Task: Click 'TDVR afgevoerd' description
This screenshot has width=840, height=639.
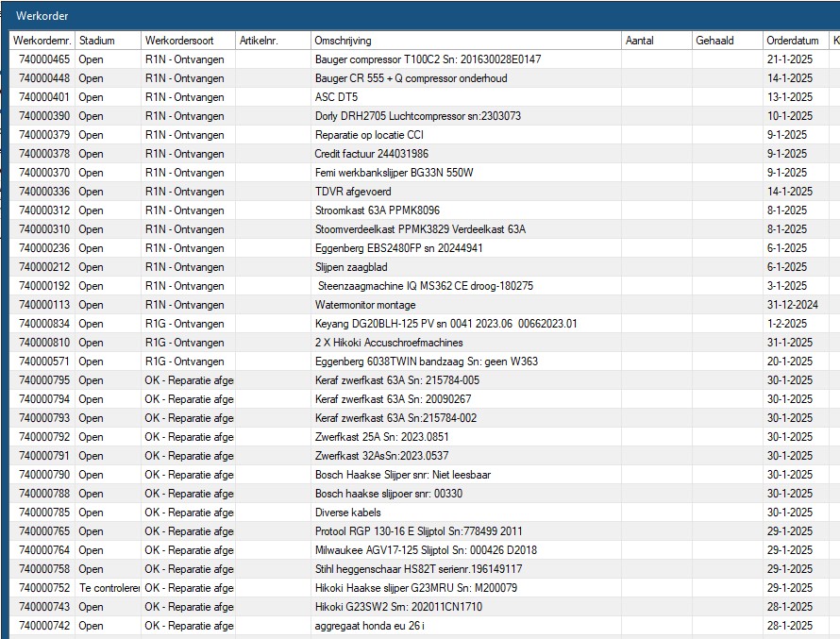Action: (353, 192)
